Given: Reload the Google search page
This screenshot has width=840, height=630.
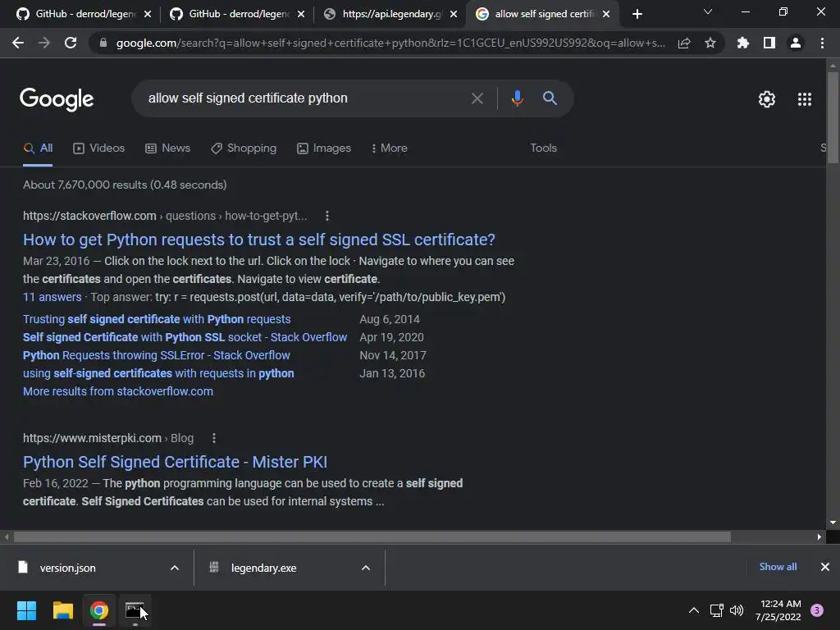Looking at the screenshot, I should point(71,43).
